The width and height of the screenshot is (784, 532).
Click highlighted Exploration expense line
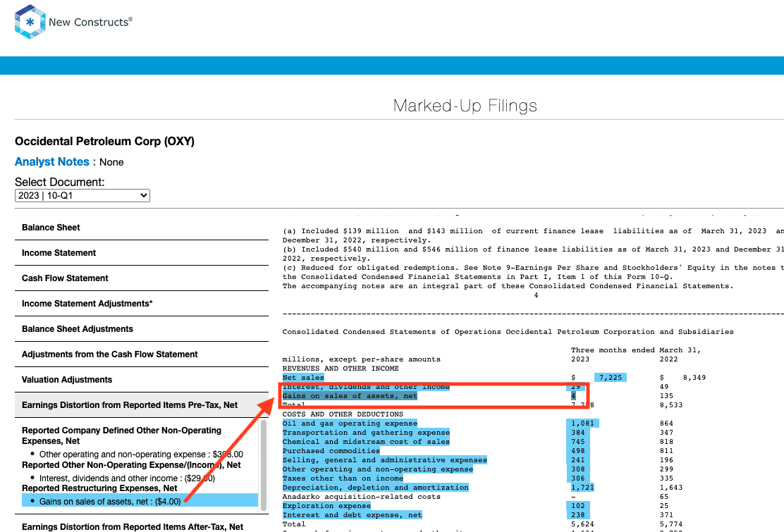(326, 506)
